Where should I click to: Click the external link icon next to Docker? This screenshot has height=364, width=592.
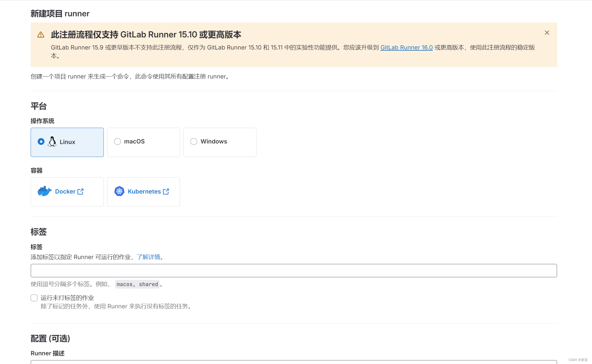coord(80,191)
